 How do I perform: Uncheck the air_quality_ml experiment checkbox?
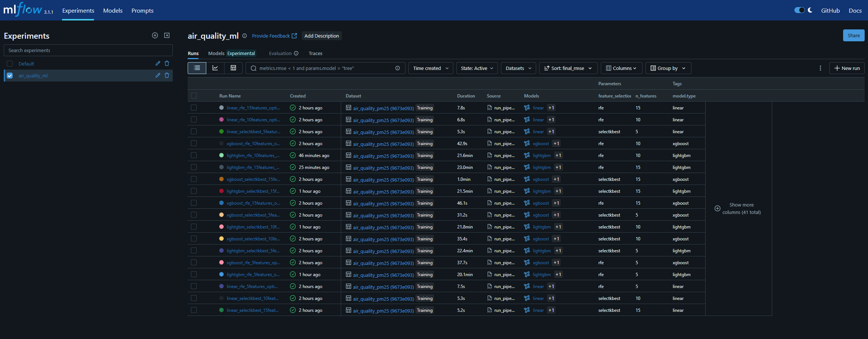pos(10,76)
